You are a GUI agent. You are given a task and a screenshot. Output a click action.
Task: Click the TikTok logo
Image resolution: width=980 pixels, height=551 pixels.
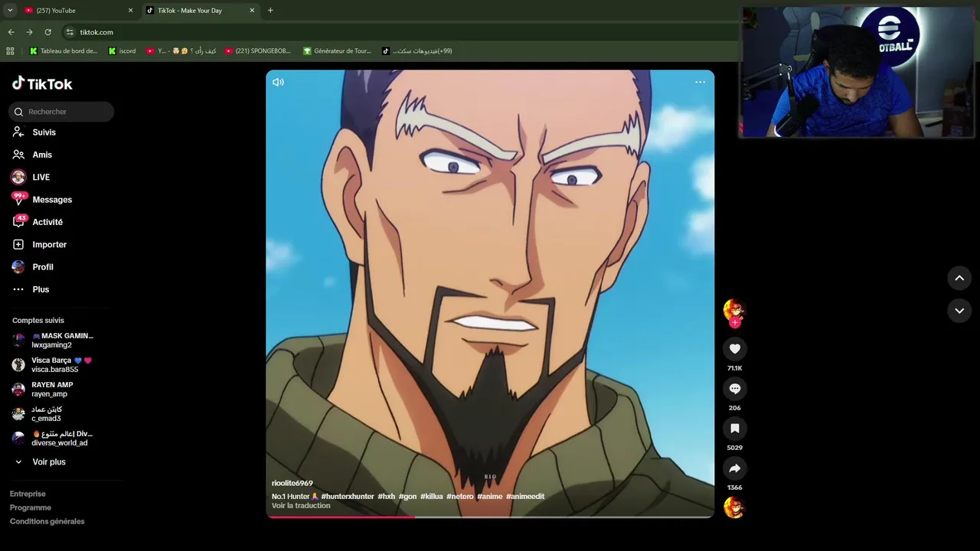(42, 83)
